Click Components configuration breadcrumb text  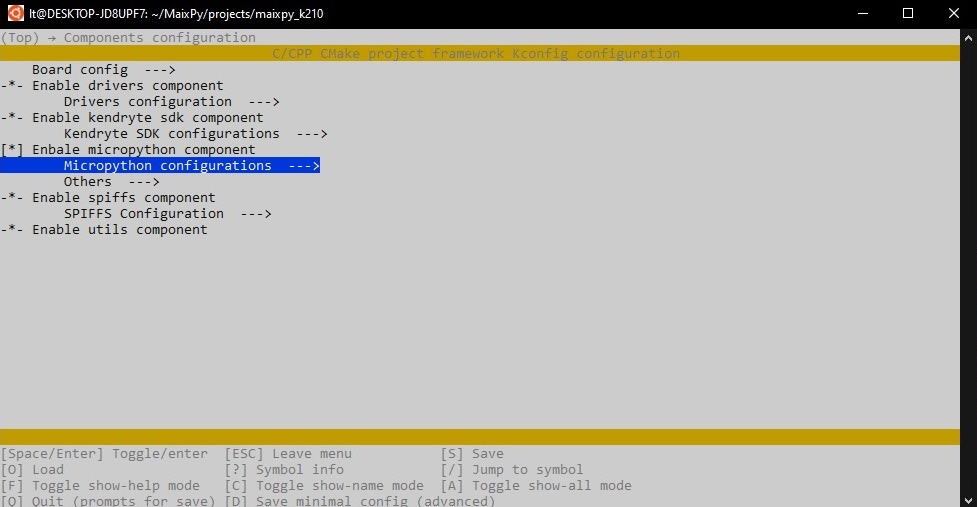[x=160, y=37]
